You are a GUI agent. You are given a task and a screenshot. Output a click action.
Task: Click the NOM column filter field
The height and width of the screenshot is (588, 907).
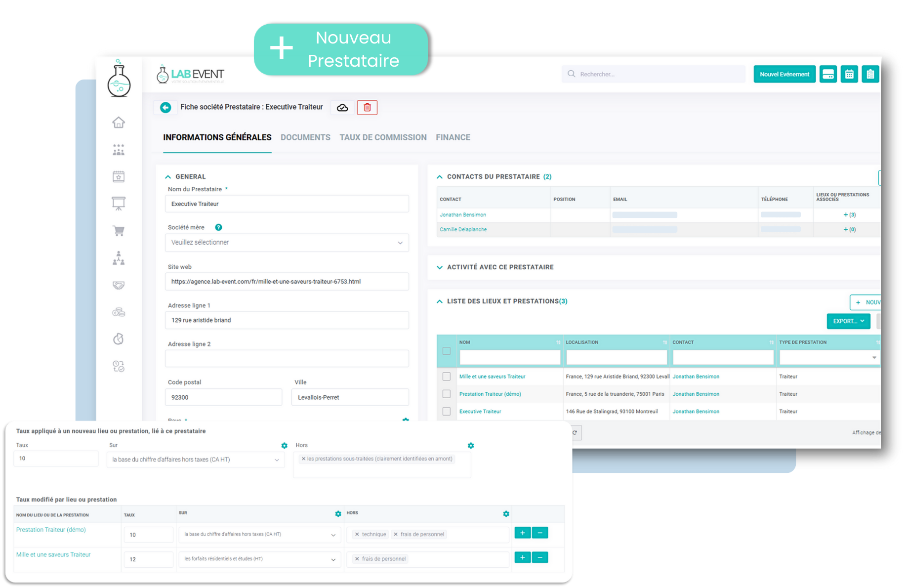(x=510, y=357)
